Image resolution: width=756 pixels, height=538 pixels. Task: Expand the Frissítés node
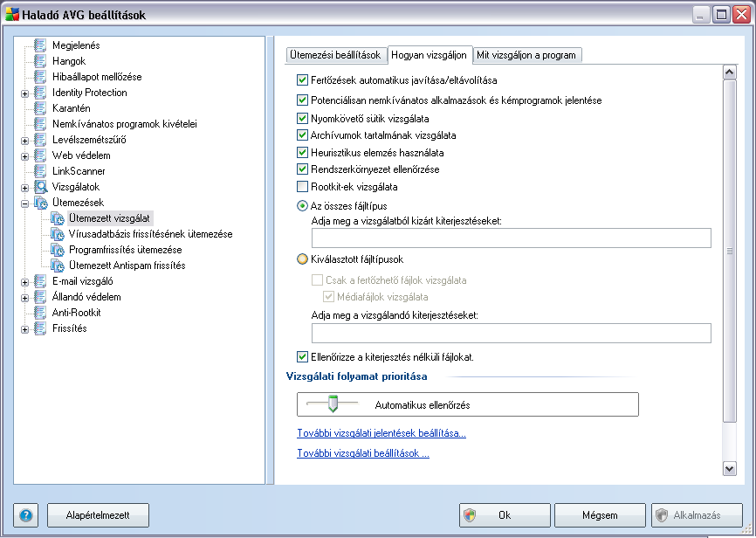coord(25,329)
